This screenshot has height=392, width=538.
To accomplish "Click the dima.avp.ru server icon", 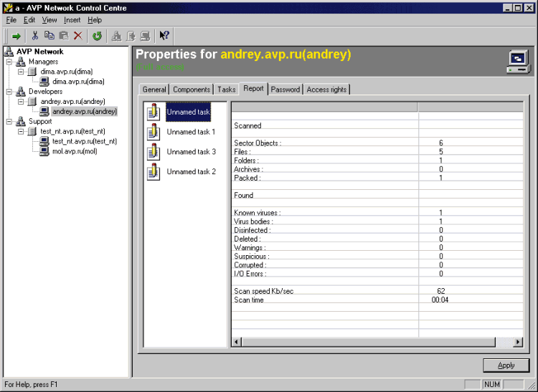I will click(x=32, y=72).
